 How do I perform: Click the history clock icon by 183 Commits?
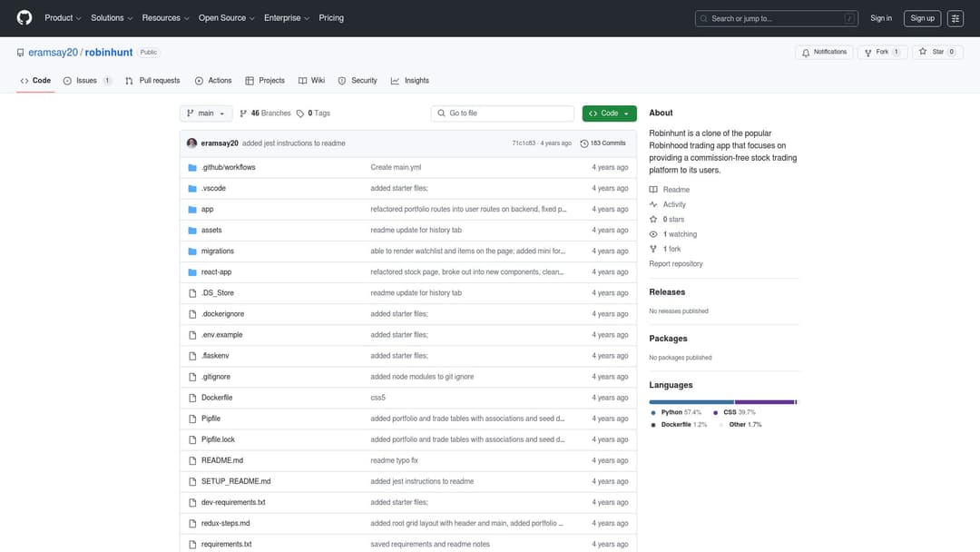(583, 143)
